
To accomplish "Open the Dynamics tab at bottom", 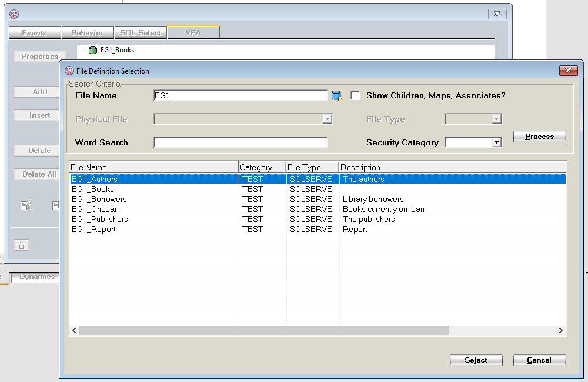I will click(35, 277).
